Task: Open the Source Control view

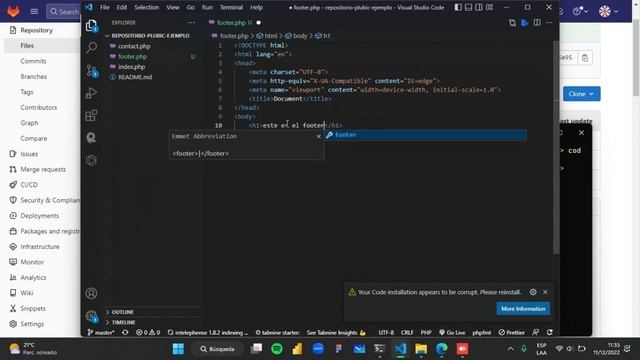Action: tap(91, 71)
